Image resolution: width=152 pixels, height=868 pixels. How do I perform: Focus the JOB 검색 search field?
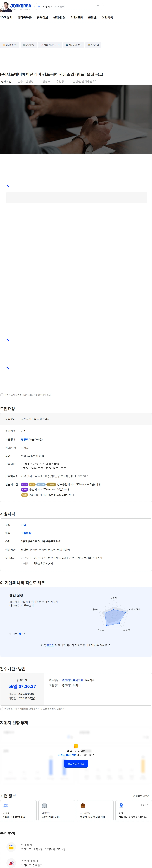pos(75,6)
